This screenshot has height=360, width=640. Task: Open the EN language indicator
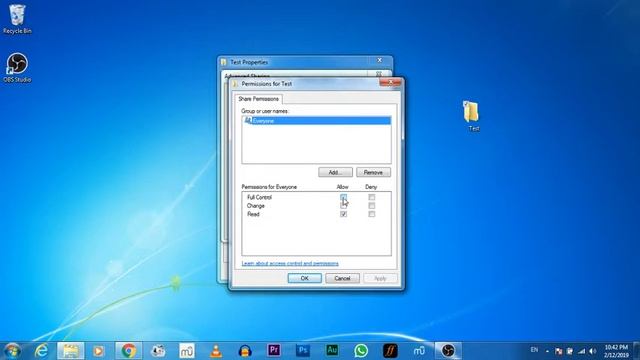534,350
